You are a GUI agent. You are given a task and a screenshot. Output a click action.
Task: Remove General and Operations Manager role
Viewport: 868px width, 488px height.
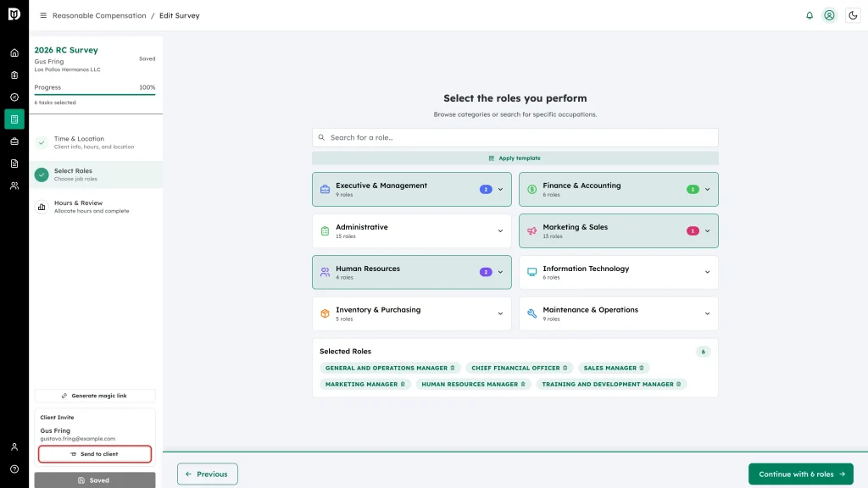(x=453, y=368)
